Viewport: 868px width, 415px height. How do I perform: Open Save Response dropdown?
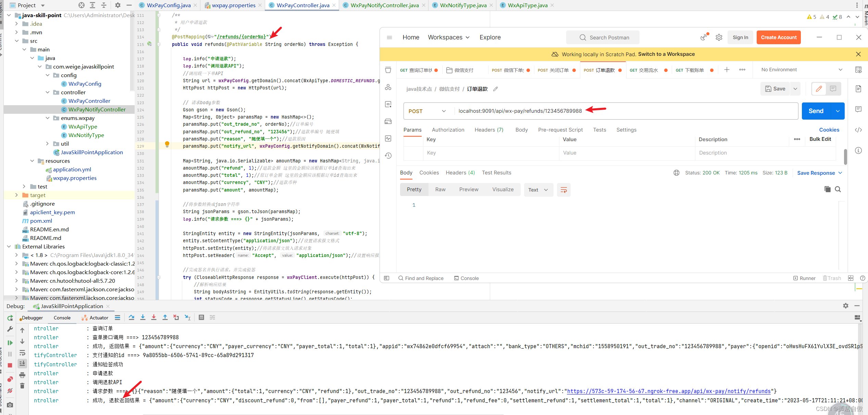coord(819,173)
